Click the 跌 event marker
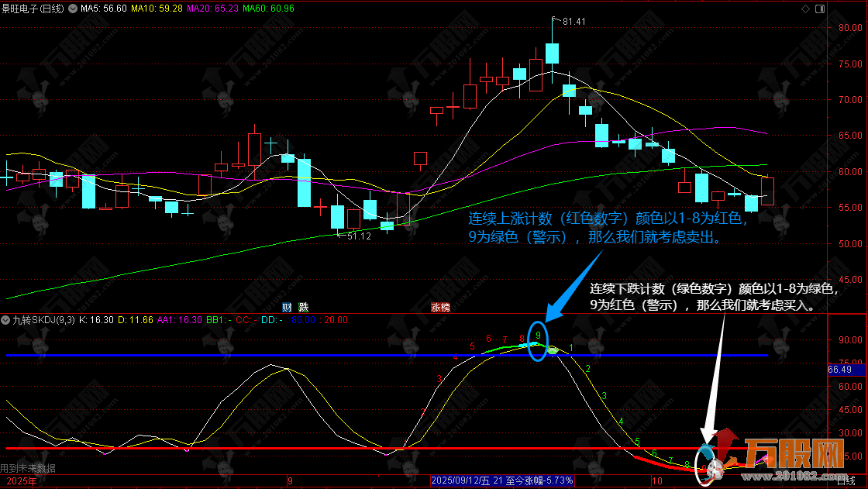The height and width of the screenshot is (489, 868). tap(302, 307)
